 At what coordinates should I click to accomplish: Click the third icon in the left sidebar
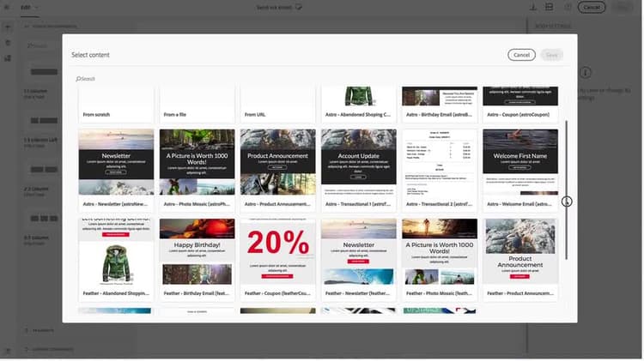click(8, 58)
